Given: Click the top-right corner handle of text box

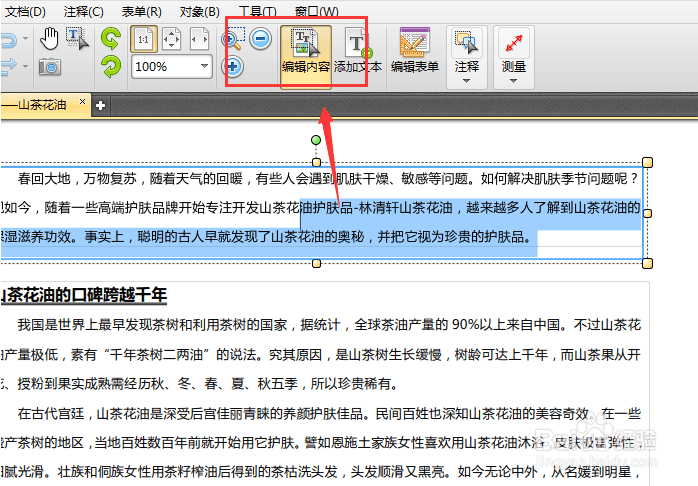Looking at the screenshot, I should coord(648,162).
